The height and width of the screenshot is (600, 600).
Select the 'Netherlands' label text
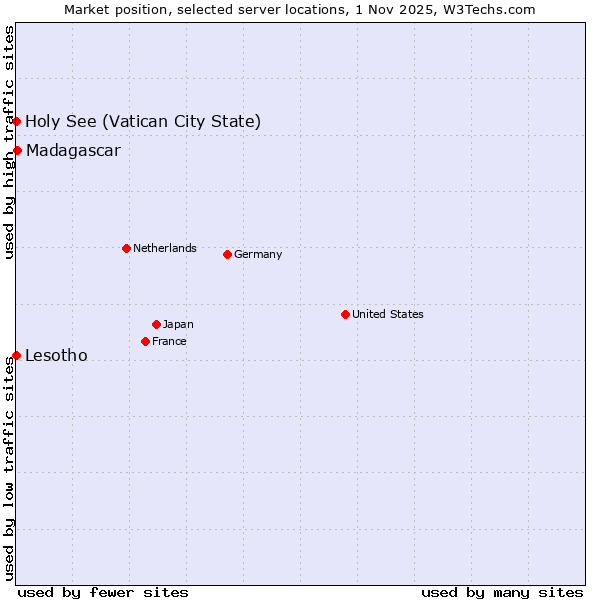click(164, 248)
